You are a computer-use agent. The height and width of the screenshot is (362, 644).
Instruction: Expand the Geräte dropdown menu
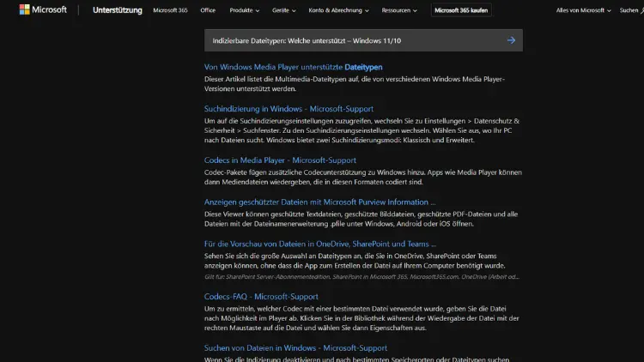(x=284, y=10)
